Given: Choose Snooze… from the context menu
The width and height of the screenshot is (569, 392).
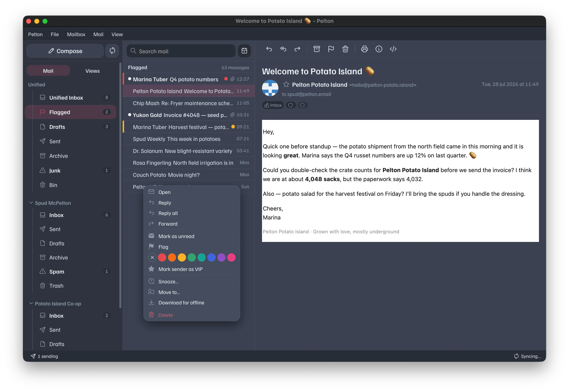Looking at the screenshot, I should point(192,282).
